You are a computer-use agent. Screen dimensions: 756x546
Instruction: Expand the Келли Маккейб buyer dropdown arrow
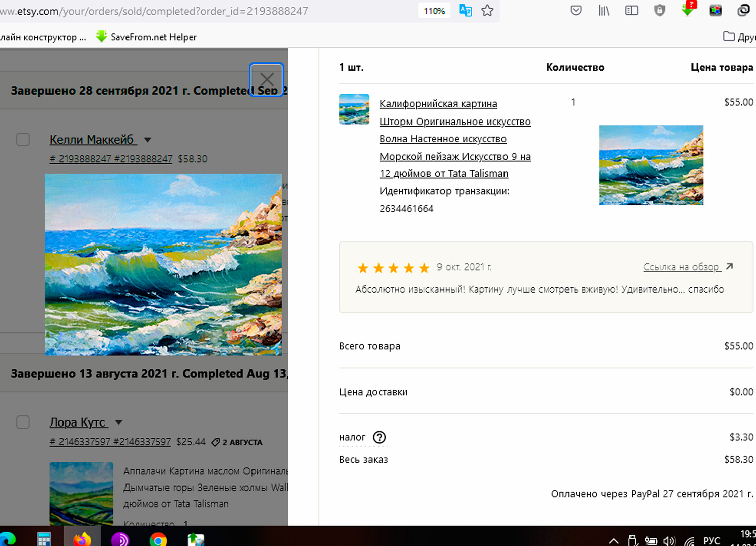point(147,140)
